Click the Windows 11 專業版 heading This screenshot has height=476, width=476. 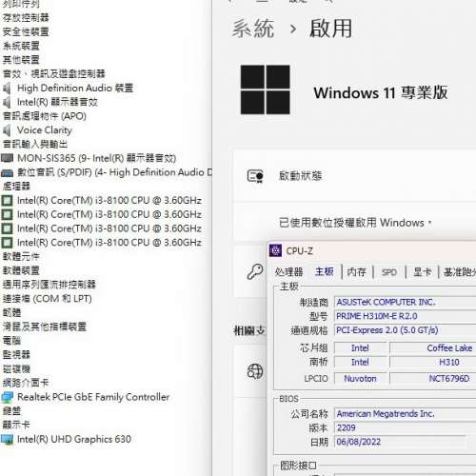click(381, 92)
